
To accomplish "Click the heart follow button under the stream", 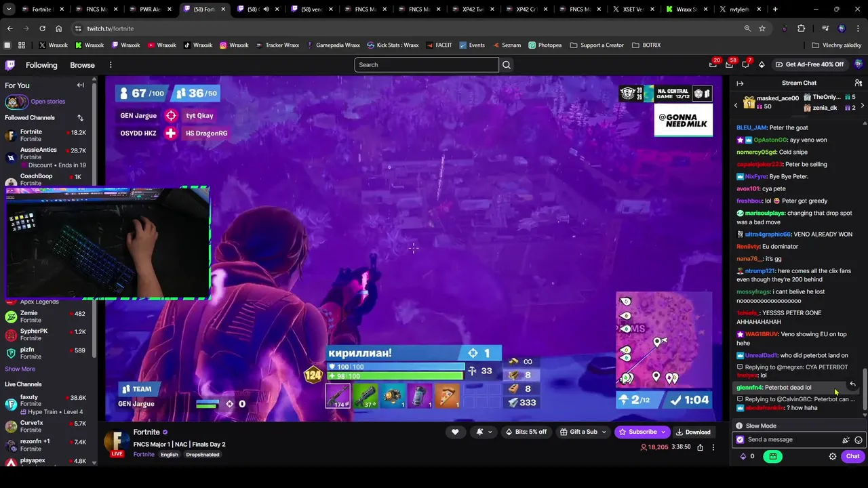I will (x=455, y=432).
